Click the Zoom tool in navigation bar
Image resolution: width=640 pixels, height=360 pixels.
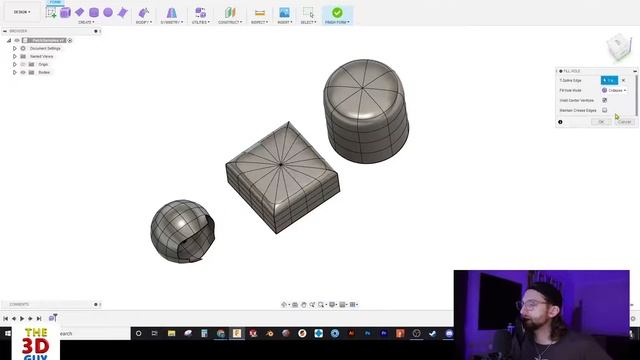pyautogui.click(x=312, y=304)
